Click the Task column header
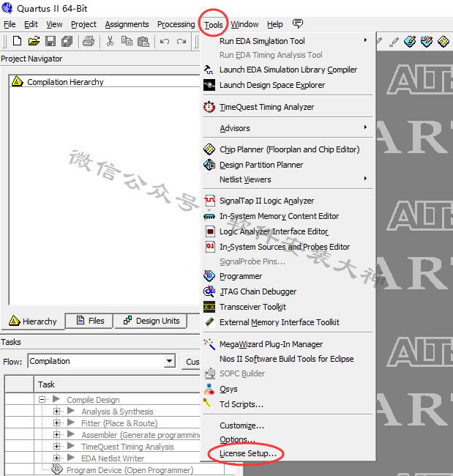453x476 pixels. point(117,384)
